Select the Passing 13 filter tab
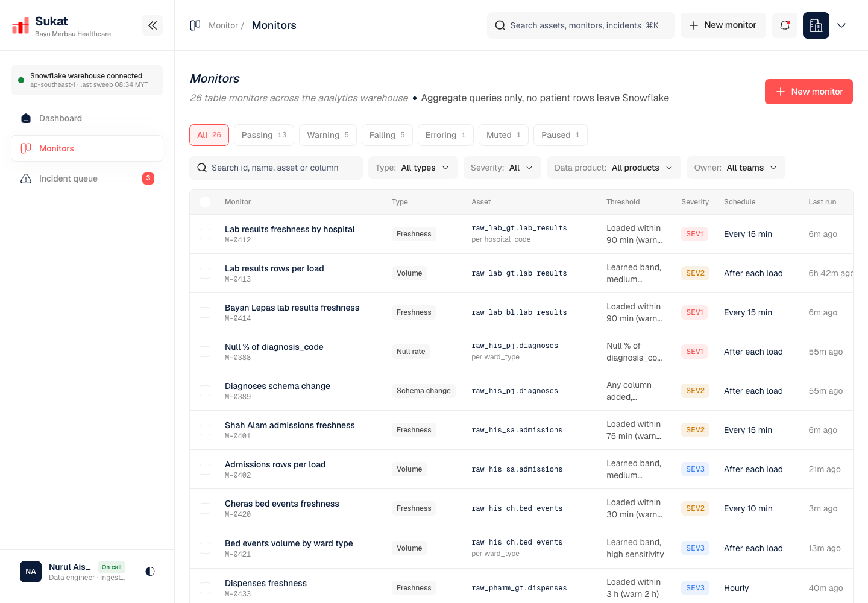868x603 pixels. (264, 135)
